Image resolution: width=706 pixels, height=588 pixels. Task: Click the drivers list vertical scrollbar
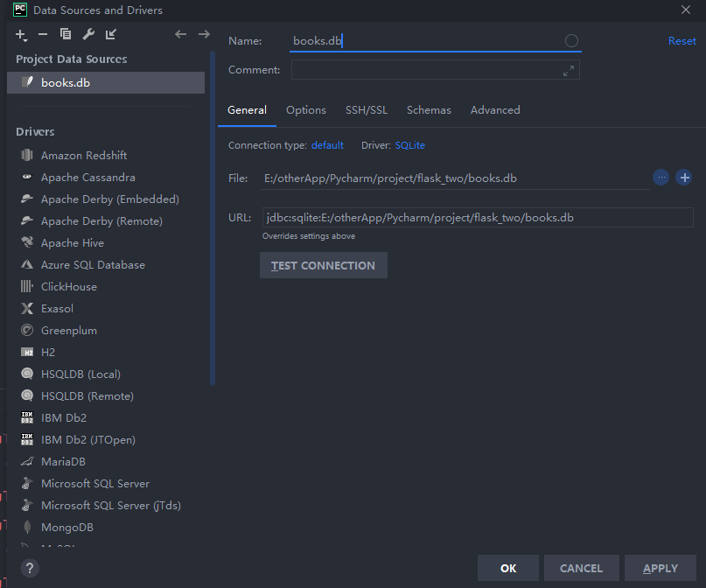point(212,219)
